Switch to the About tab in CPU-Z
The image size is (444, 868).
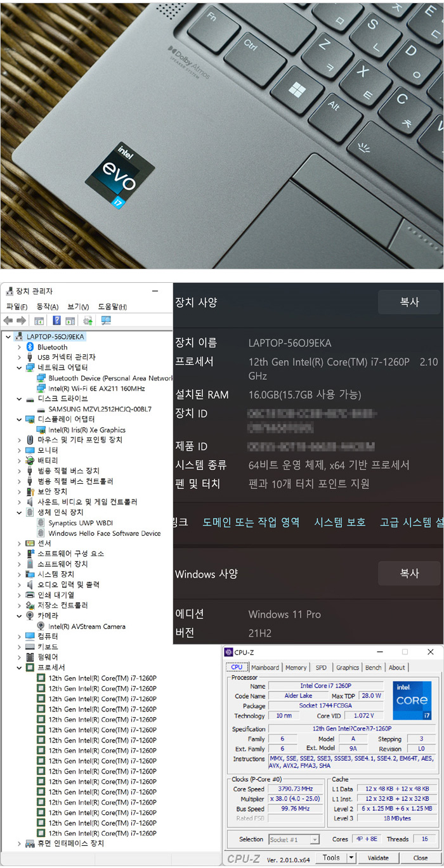click(x=397, y=667)
